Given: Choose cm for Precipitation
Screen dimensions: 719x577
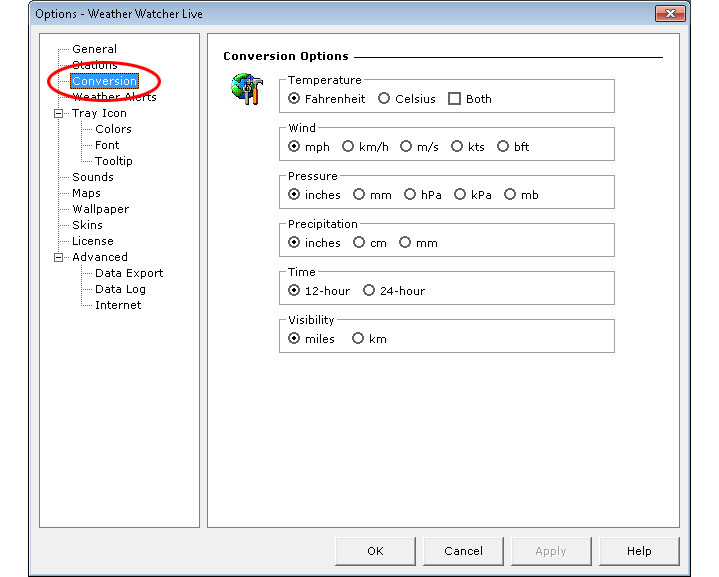Looking at the screenshot, I should pyautogui.click(x=359, y=242).
